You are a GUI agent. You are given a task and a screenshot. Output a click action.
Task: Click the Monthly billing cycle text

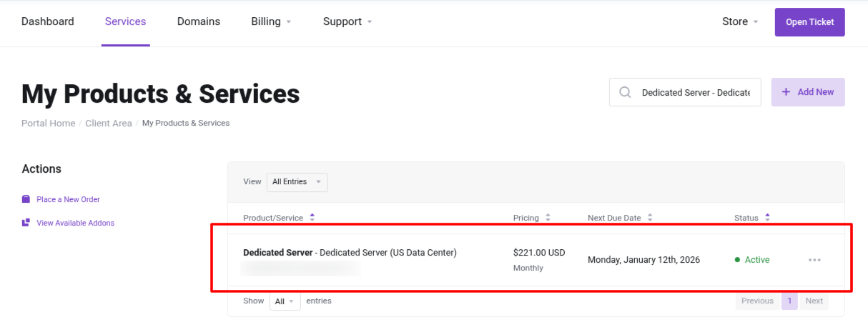click(528, 268)
